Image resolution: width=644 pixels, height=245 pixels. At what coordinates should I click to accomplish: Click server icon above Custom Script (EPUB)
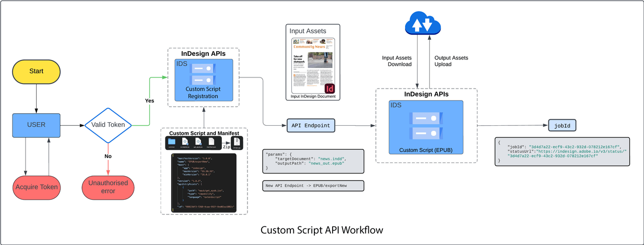pos(426,126)
